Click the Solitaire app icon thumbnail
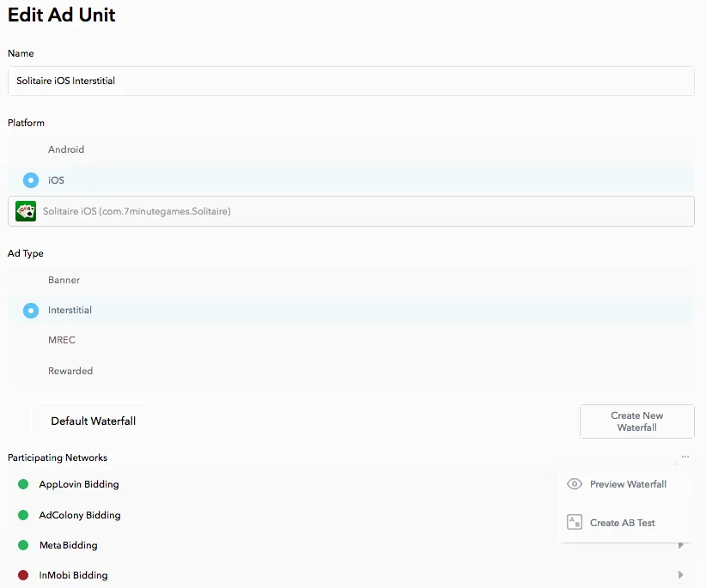This screenshot has width=706, height=588. click(x=26, y=211)
